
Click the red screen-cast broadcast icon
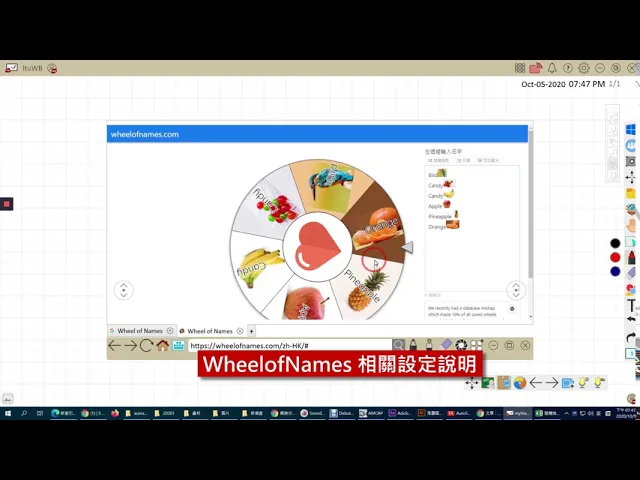[x=536, y=68]
